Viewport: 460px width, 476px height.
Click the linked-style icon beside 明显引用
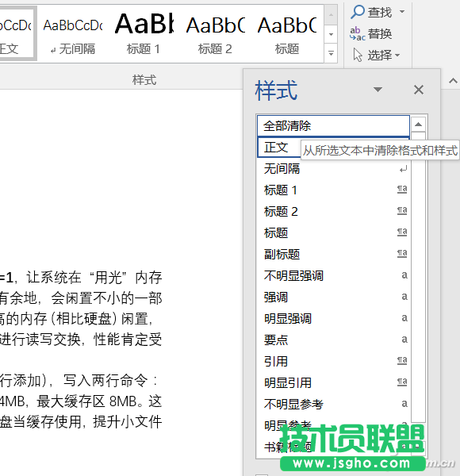coord(402,382)
